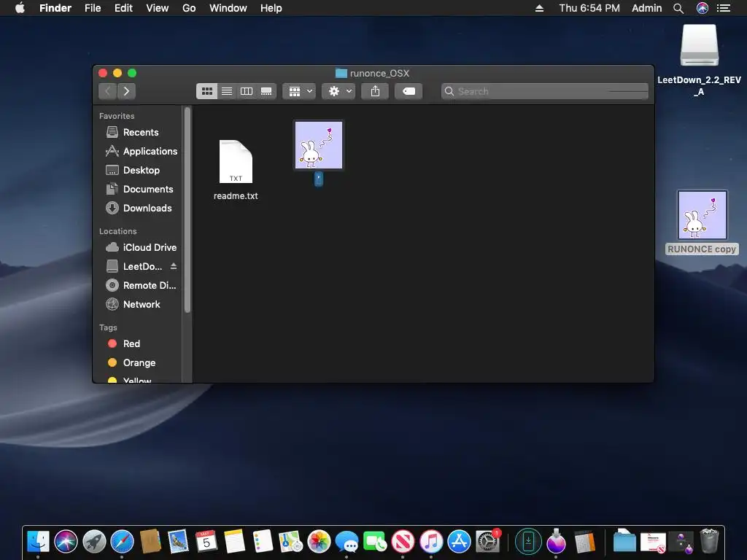Launch Siri from the Dock
This screenshot has height=560, width=747.
pos(66,542)
